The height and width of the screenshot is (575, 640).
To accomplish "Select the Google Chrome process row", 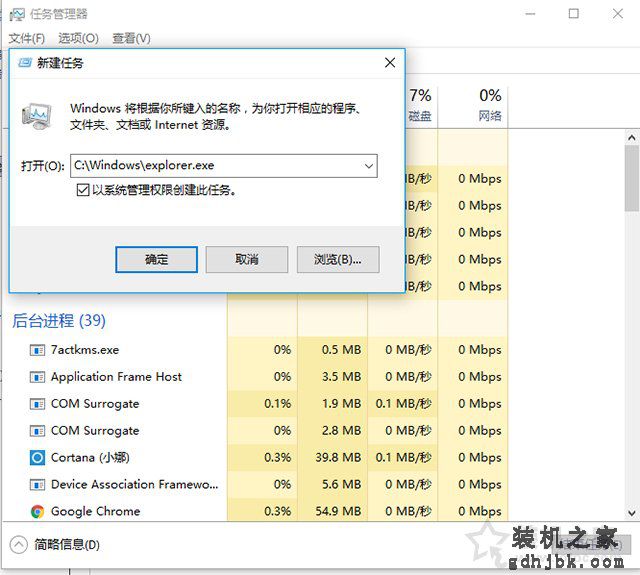I will click(255, 511).
